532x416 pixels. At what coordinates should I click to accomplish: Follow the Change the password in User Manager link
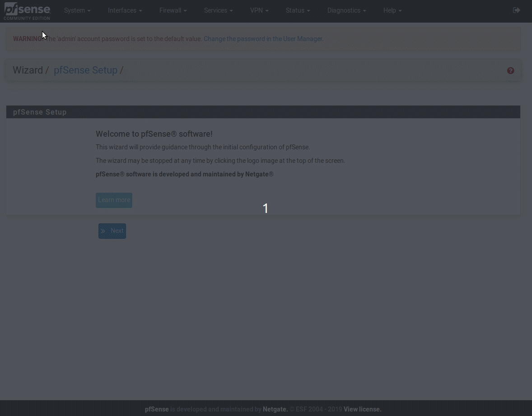pyautogui.click(x=263, y=39)
